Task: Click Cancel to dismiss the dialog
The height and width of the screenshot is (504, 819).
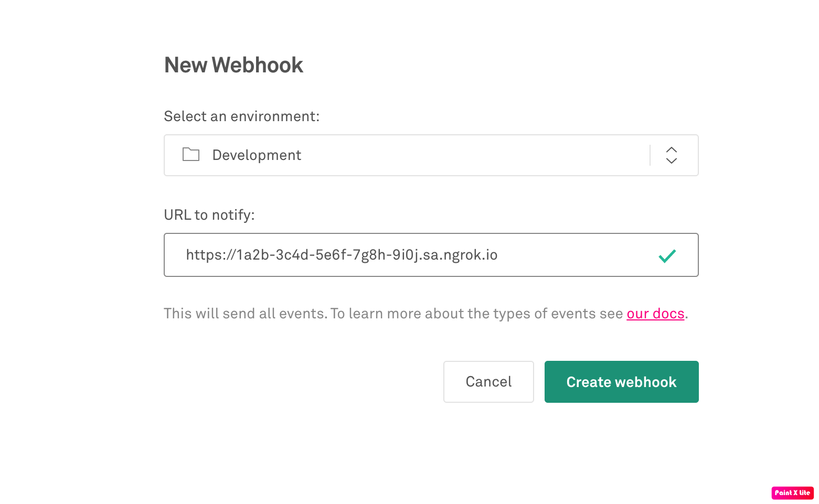Action: (x=488, y=381)
